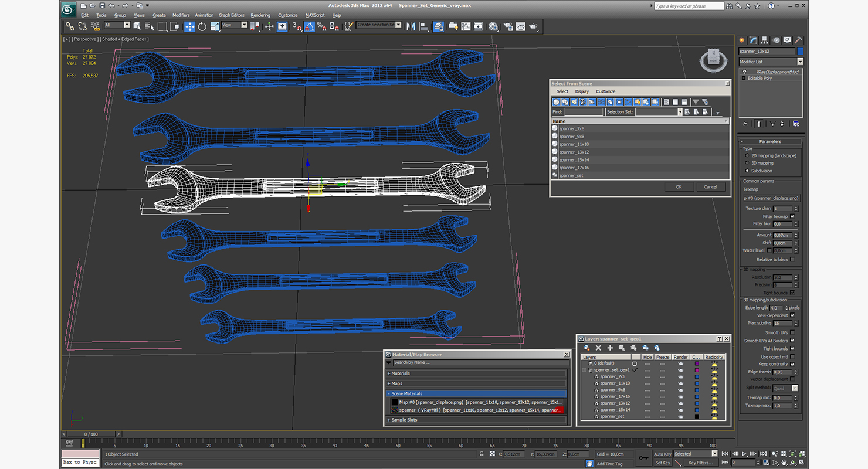Toggle the Percent Snap tool

click(x=321, y=26)
